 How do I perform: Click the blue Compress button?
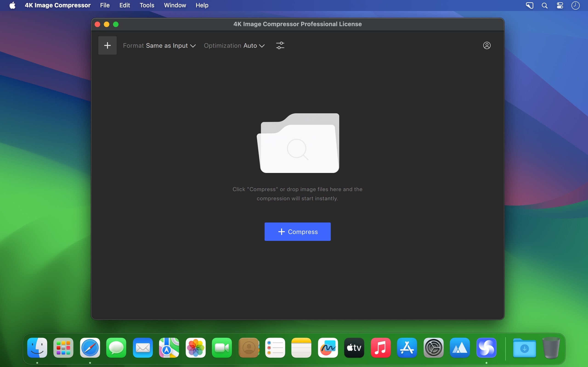[297, 232]
